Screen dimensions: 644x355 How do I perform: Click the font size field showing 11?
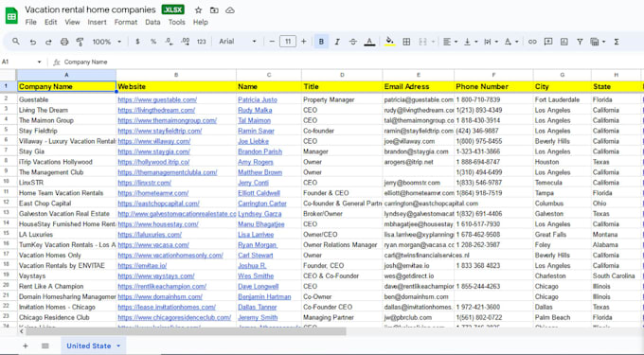[x=288, y=42]
